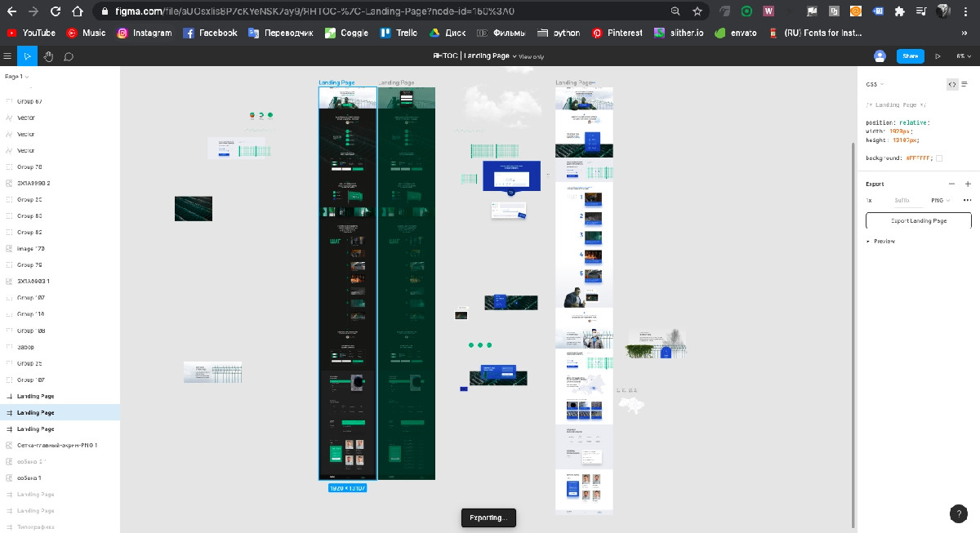Click the Chrome profile avatar
The width and height of the screenshot is (980, 533).
tap(944, 11)
